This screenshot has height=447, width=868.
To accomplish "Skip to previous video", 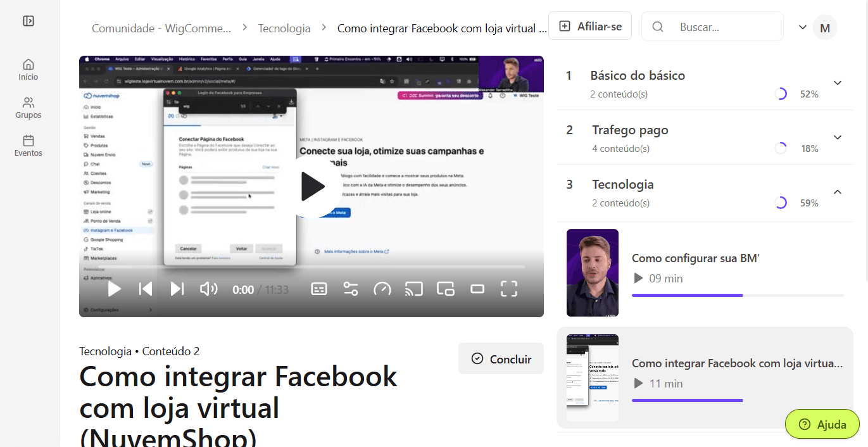I will tap(146, 289).
